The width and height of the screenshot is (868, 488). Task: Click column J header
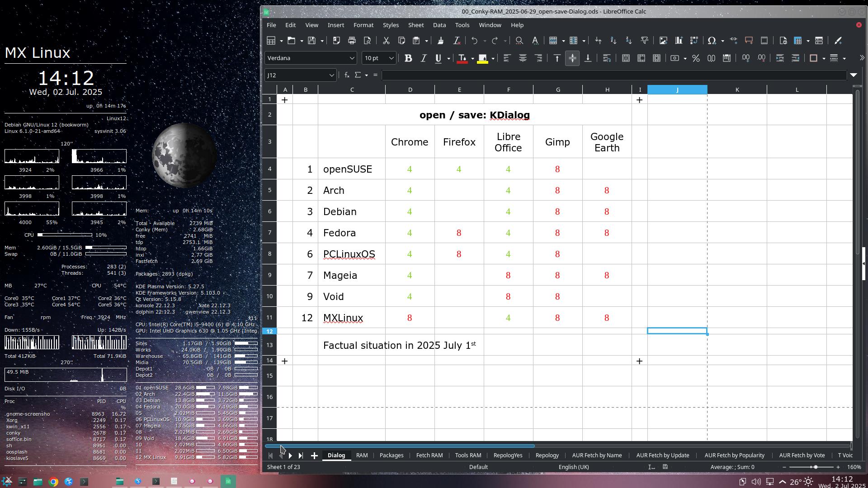tap(677, 90)
